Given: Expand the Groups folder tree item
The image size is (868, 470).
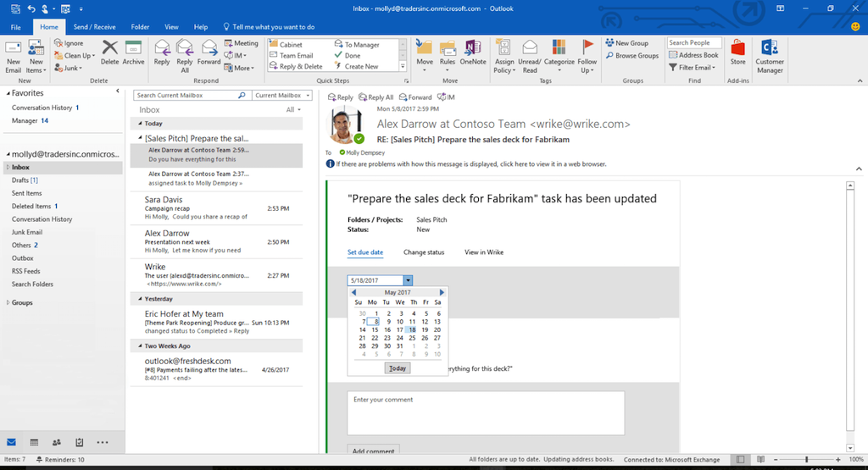Looking at the screenshot, I should (8, 302).
